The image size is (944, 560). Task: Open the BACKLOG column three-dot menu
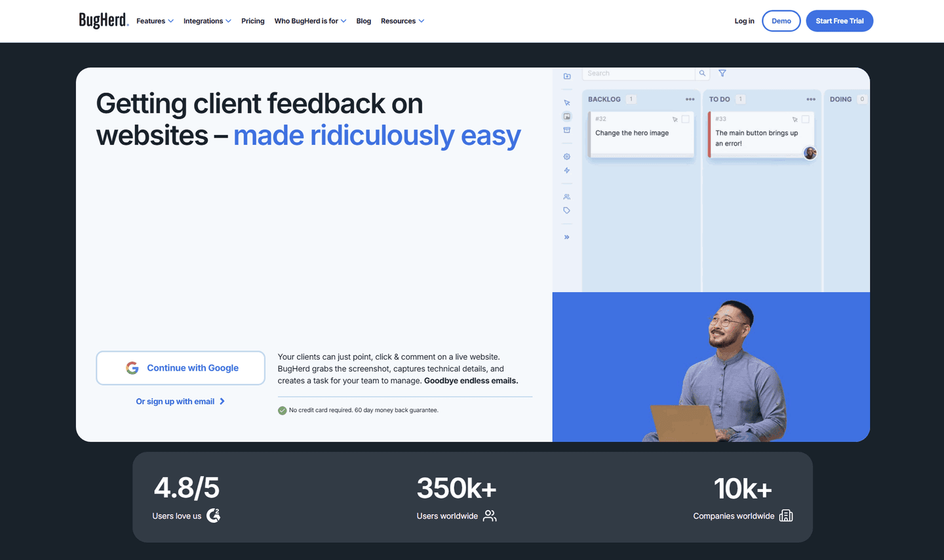click(x=690, y=100)
